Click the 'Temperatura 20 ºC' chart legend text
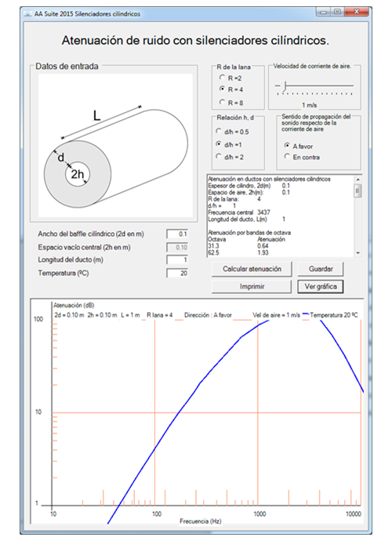Viewport: 392px width, 541px height. (334, 315)
